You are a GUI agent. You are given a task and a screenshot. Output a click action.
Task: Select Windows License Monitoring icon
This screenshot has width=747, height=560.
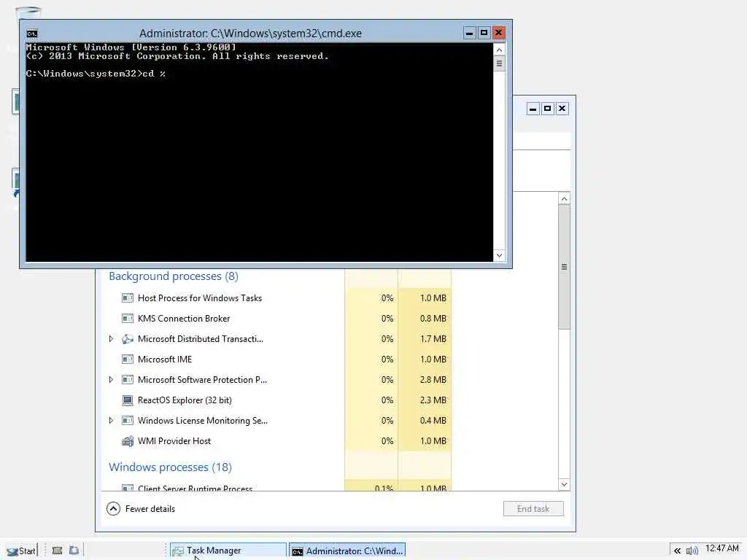[x=127, y=421]
